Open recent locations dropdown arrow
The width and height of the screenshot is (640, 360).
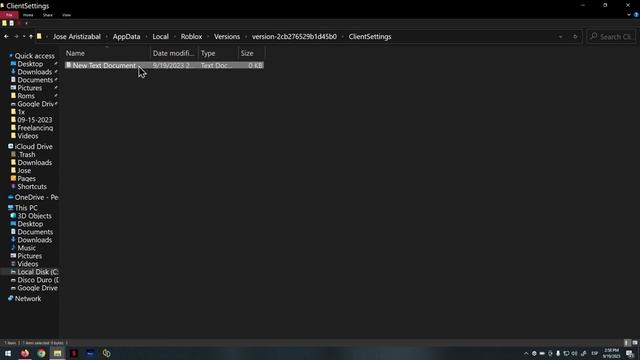point(24,37)
